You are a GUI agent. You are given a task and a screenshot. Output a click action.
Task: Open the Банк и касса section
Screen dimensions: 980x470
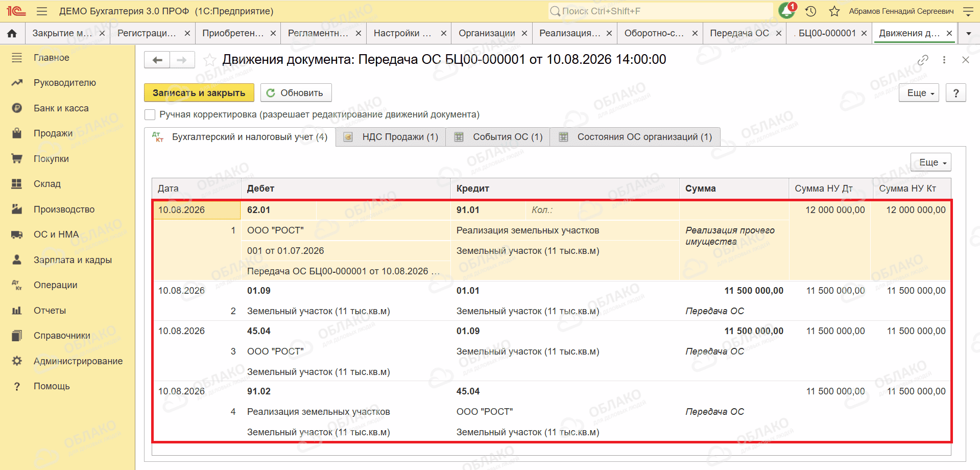[x=61, y=108]
